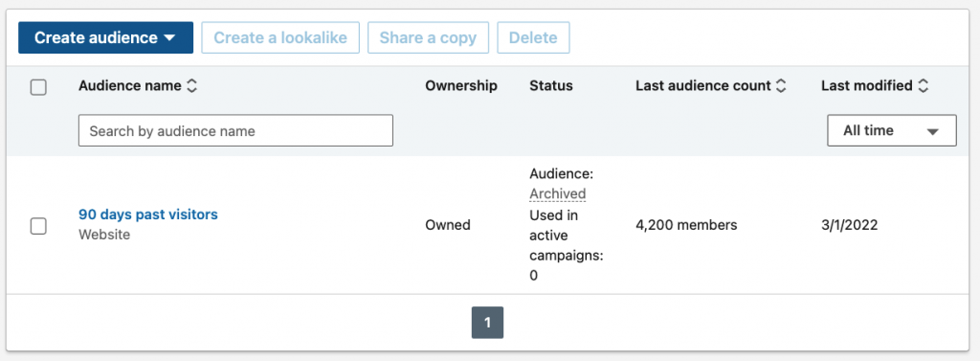Click the Status column header
This screenshot has width=980, height=361.
550,86
